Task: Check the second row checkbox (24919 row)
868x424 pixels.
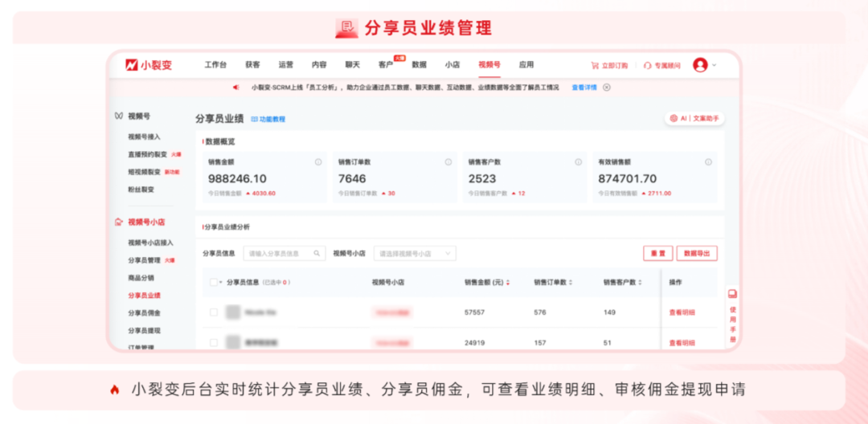Action: click(x=214, y=343)
